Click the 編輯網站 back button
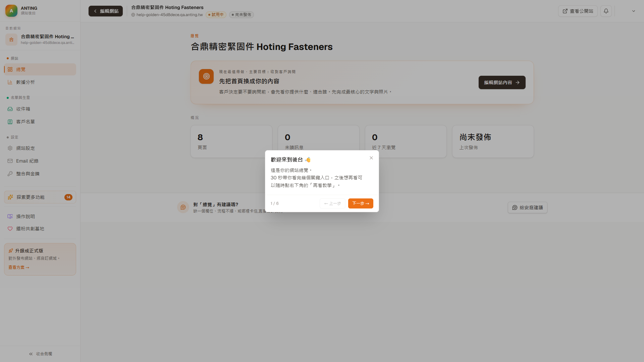 pos(106,11)
